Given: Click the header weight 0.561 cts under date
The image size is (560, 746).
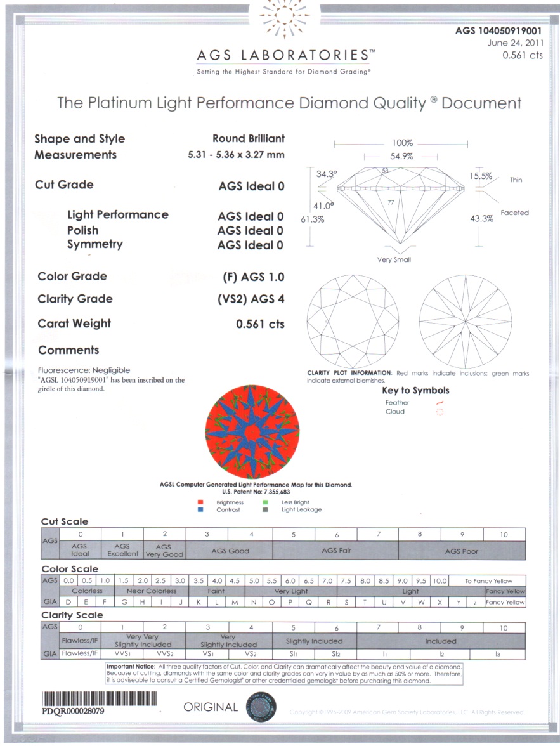Looking at the screenshot, I should coord(523,55).
